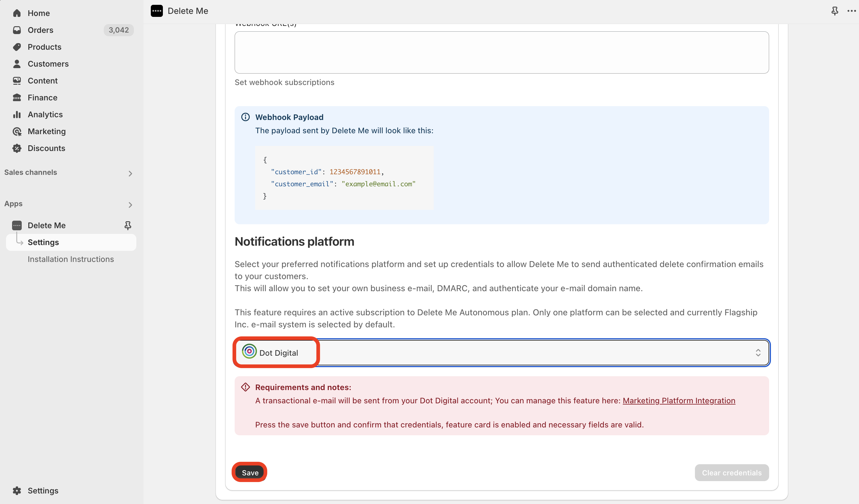Follow the Marketing Platform Integration link

(x=679, y=400)
